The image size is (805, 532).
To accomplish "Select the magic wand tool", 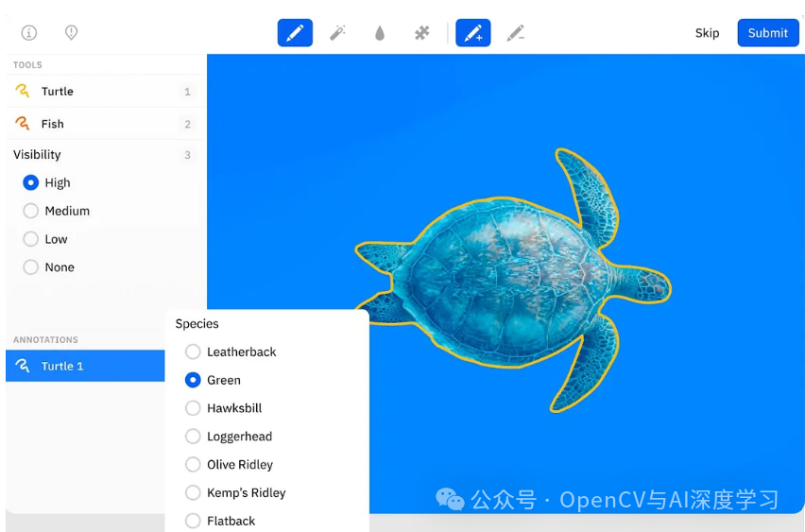I will coord(337,33).
